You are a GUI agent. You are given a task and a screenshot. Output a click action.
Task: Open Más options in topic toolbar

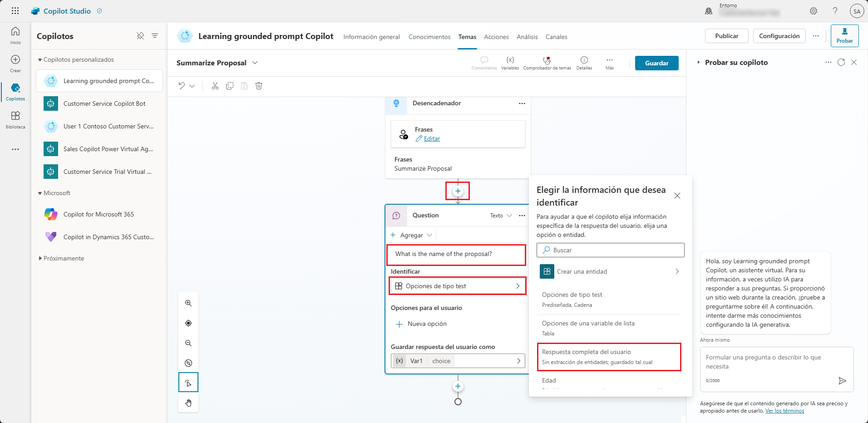[610, 63]
